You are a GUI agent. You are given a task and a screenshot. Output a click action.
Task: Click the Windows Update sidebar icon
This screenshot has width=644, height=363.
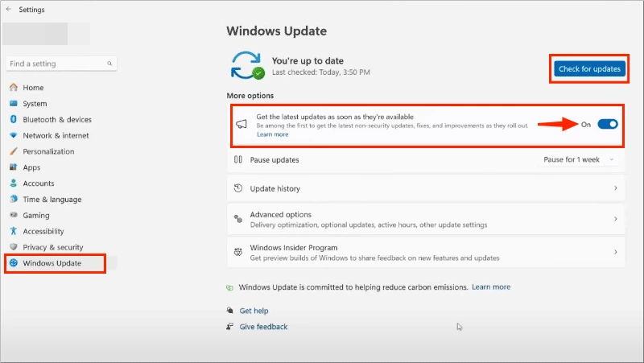[14, 263]
